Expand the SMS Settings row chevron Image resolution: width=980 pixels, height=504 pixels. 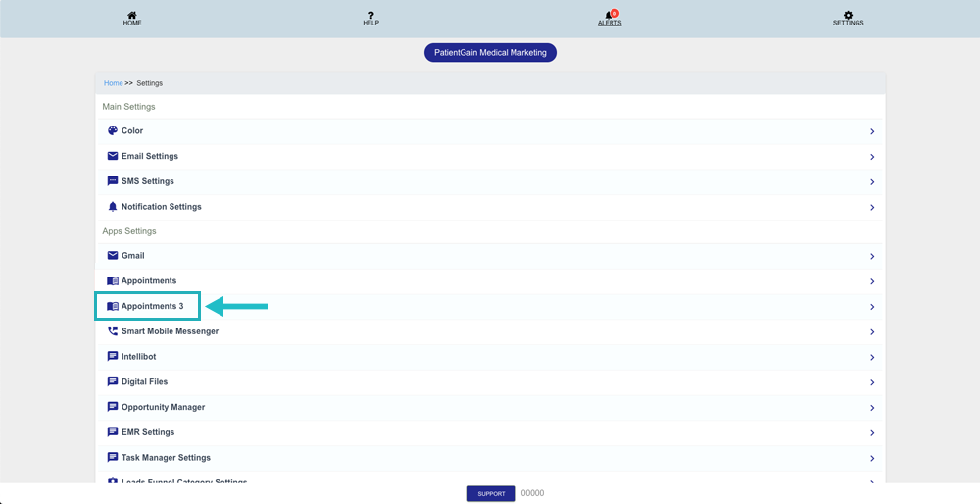coord(872,182)
